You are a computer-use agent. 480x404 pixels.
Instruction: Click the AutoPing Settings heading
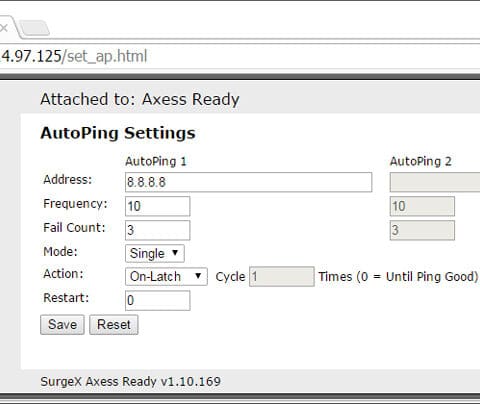click(x=118, y=133)
